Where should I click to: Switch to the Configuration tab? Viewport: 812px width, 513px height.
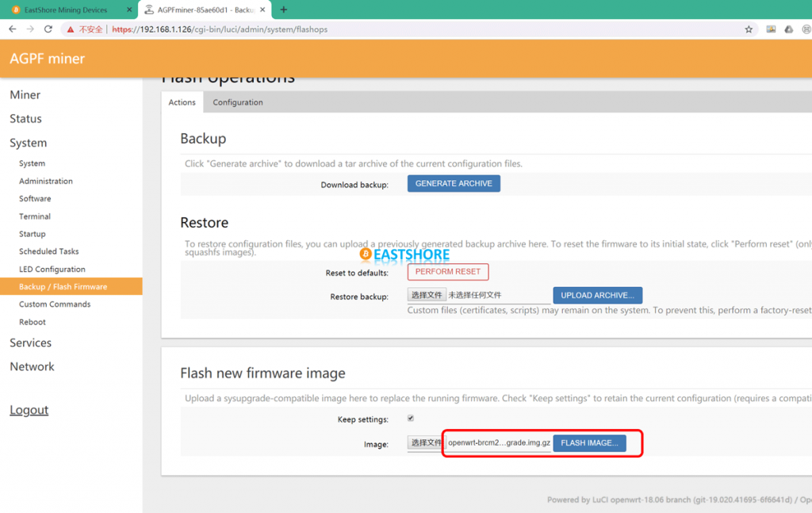point(236,101)
